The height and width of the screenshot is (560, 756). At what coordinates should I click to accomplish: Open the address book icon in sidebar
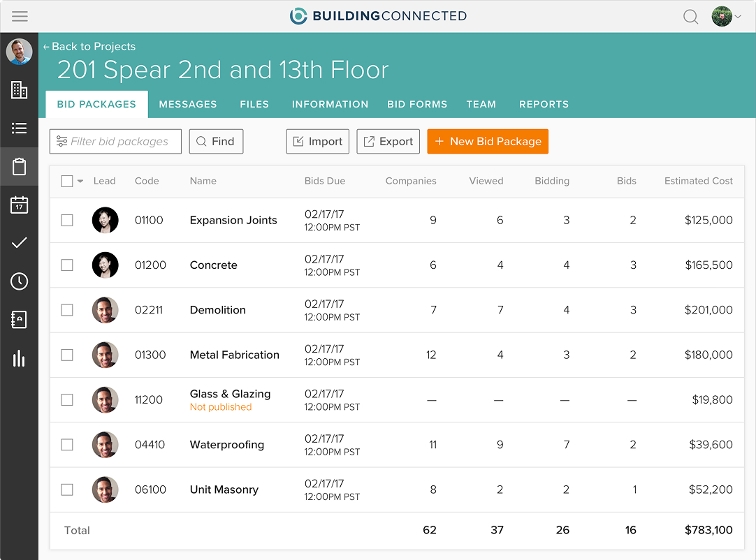click(19, 320)
